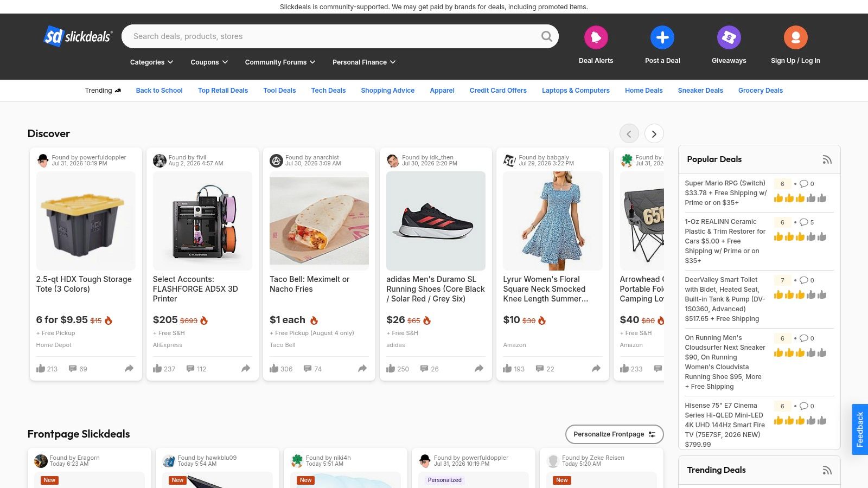The width and height of the screenshot is (868, 488).
Task: Go to the previous Discover slide with the left arrow
Action: tap(629, 133)
